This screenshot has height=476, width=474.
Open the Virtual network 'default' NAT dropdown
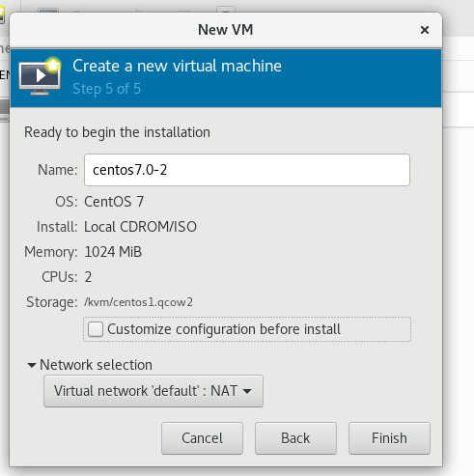pos(153,391)
